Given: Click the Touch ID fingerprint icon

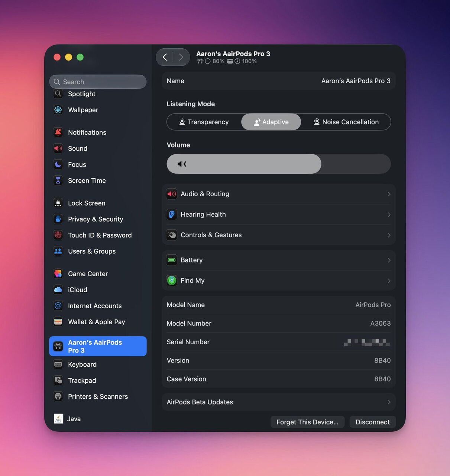Looking at the screenshot, I should tap(58, 235).
